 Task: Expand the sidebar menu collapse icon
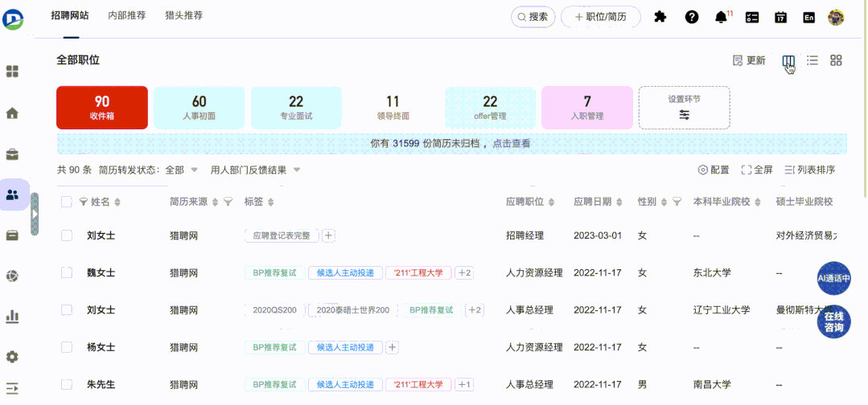pos(12,388)
